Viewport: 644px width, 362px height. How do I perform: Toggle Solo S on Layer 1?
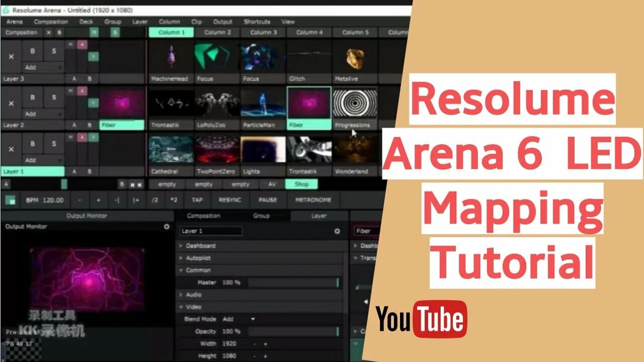[x=54, y=143]
